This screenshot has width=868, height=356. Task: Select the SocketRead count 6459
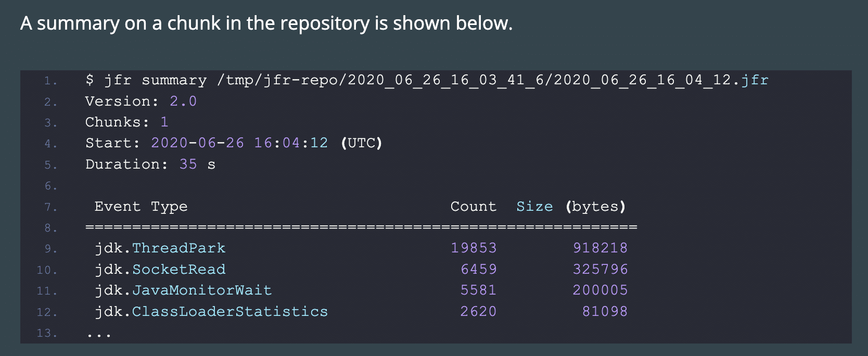(x=478, y=269)
